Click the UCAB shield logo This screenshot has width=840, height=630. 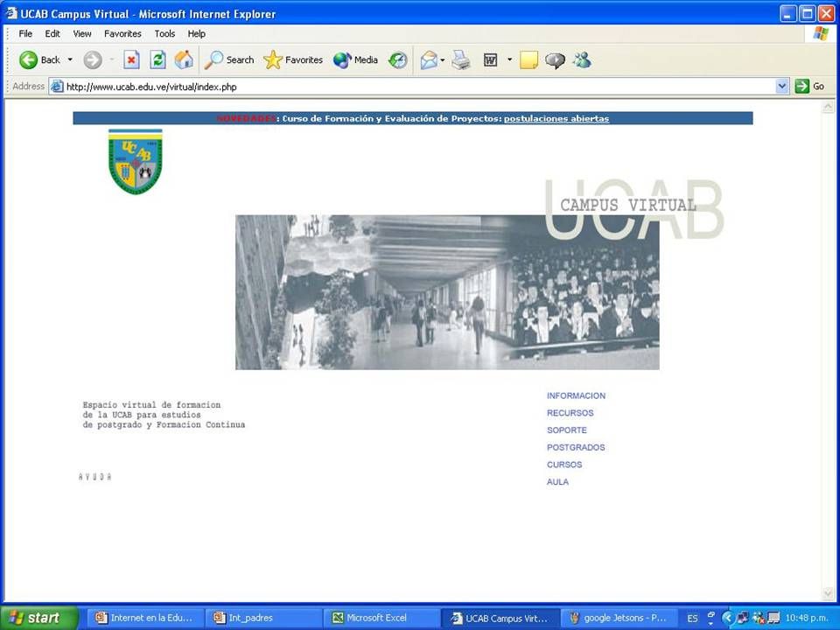[136, 161]
